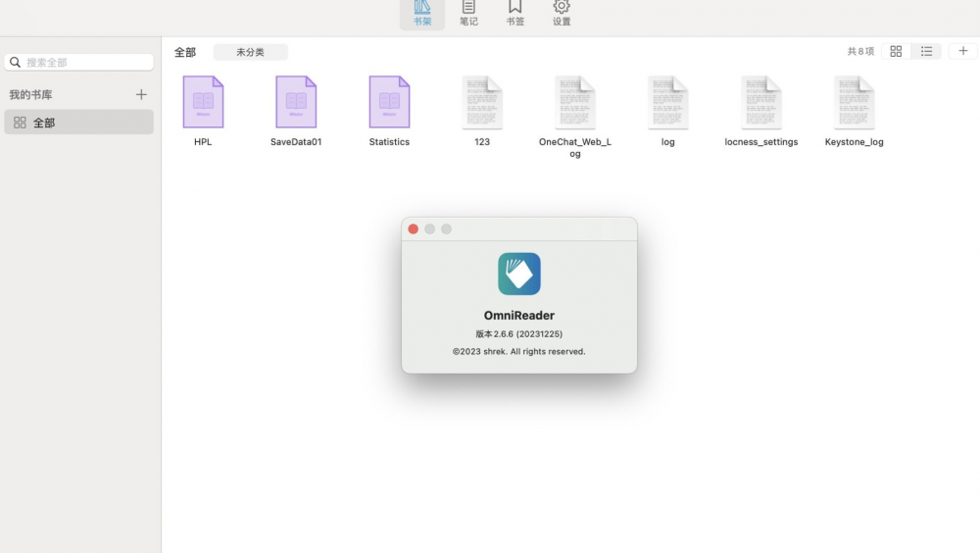
Task: Click the 版本 2.6.6 version text
Action: (x=519, y=334)
